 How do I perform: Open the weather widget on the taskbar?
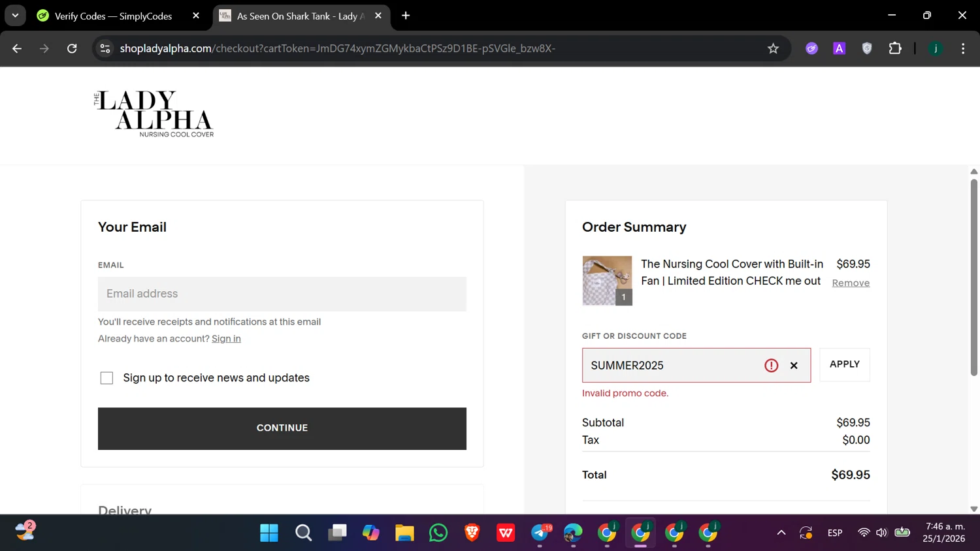click(25, 531)
